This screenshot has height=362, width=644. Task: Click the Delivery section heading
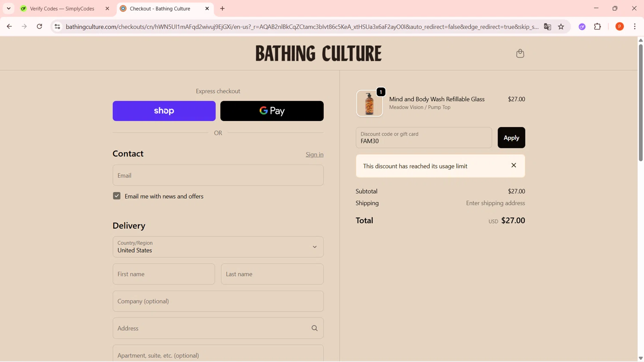click(x=129, y=226)
